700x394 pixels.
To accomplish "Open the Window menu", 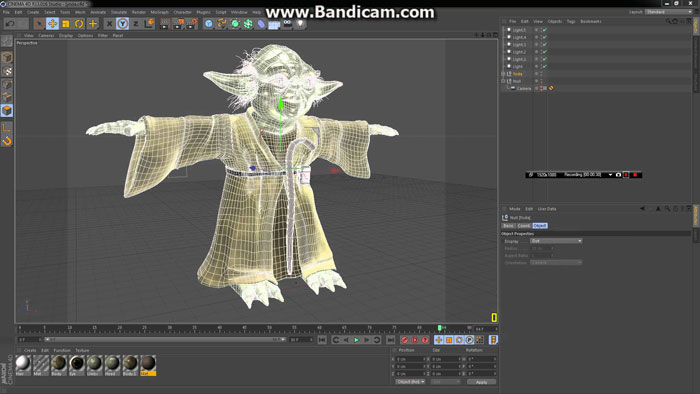I will point(239,12).
